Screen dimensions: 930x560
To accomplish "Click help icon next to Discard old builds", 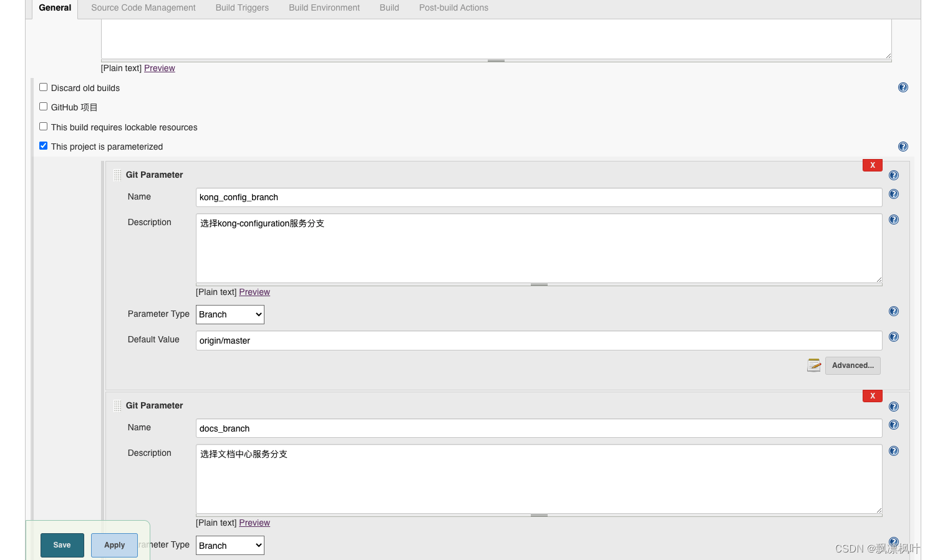I will tap(903, 87).
